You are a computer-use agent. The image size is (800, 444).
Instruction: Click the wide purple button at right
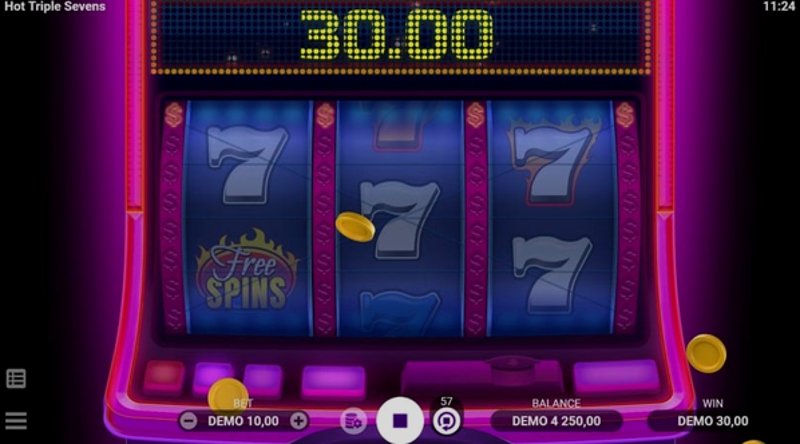616,376
